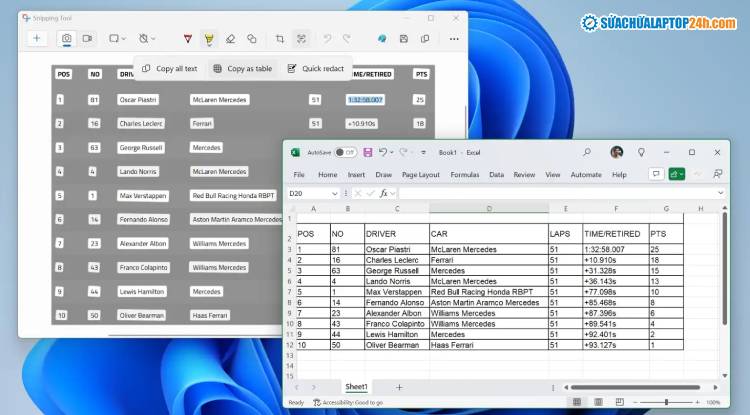Viewport: 750px width, 415px height.
Task: Select the Sheet1 tab
Action: click(x=356, y=387)
